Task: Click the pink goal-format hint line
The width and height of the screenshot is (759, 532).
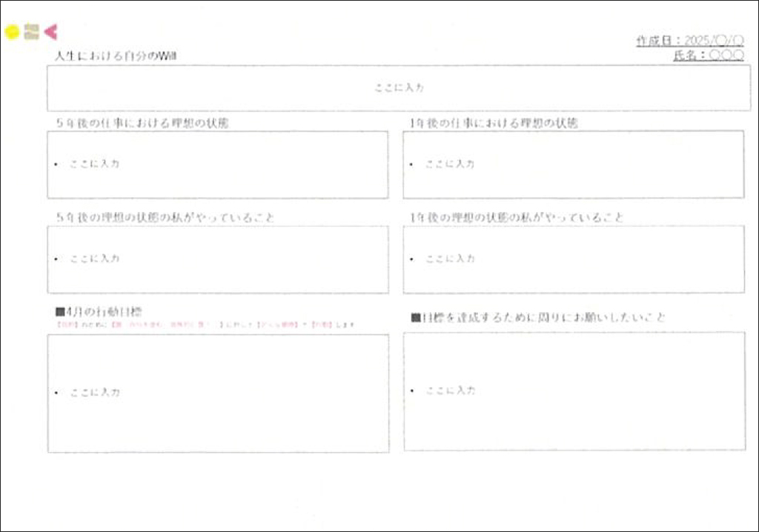Action: click(x=205, y=325)
